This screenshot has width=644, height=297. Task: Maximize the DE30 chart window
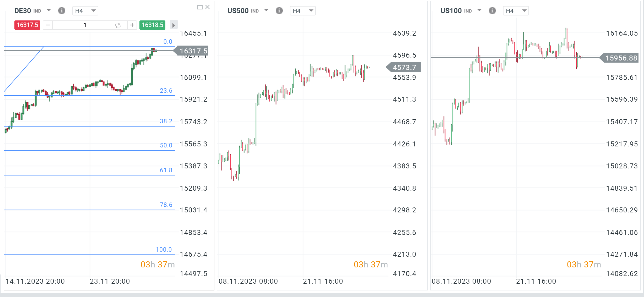pyautogui.click(x=200, y=7)
